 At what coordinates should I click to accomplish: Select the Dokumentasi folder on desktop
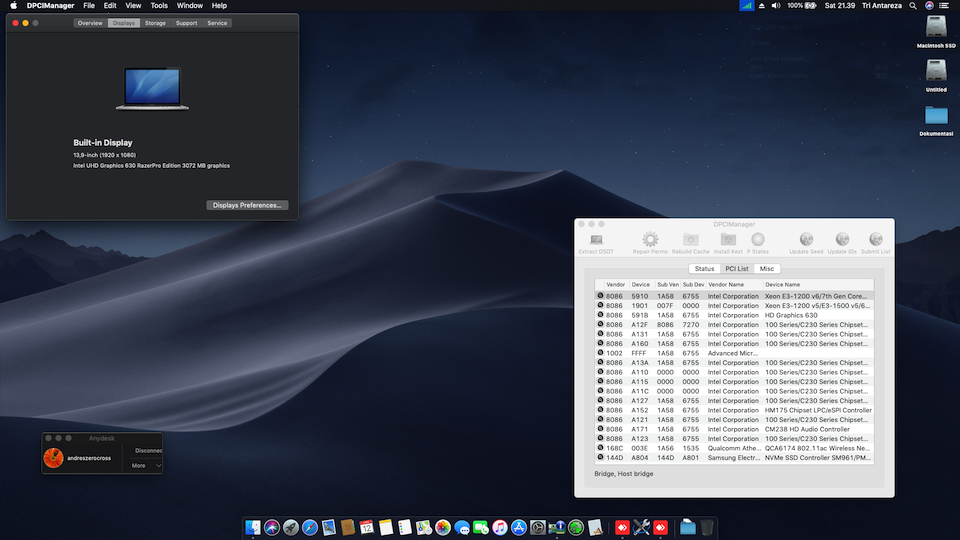(x=936, y=115)
